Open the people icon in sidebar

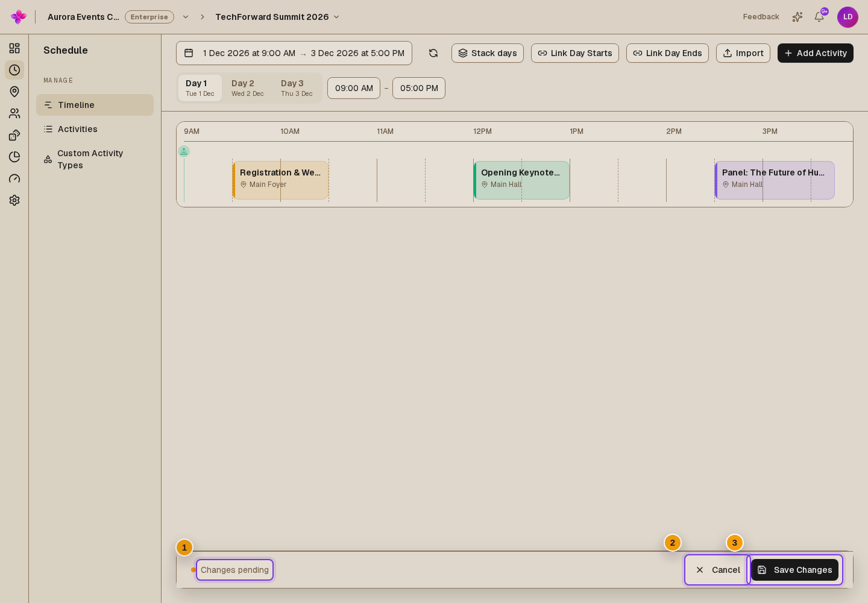14,113
